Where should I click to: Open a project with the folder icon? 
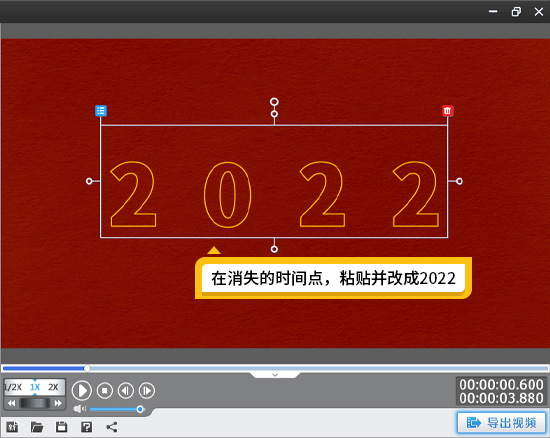pyautogui.click(x=37, y=427)
